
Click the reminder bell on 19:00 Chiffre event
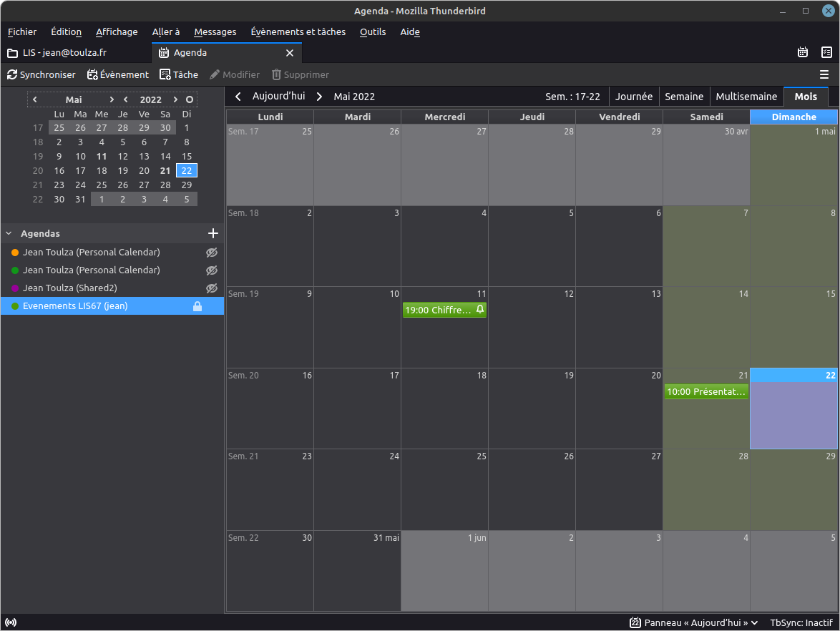[480, 310]
